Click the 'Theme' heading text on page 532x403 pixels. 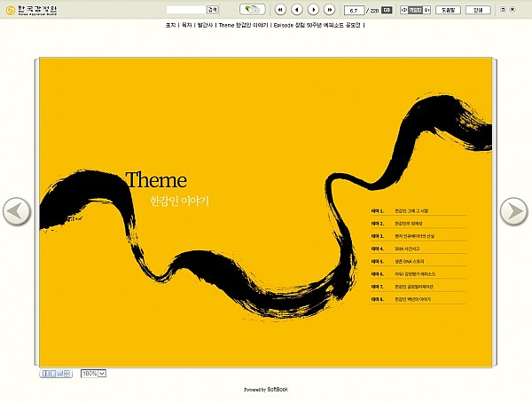(x=156, y=180)
